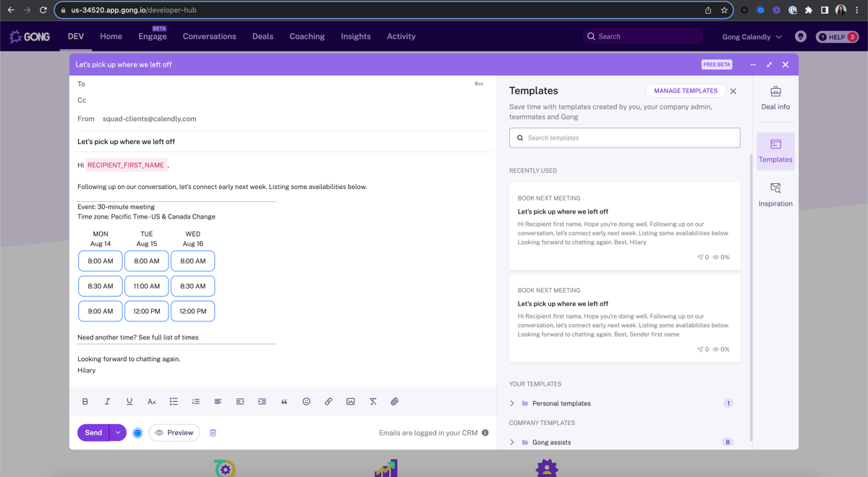Viewport: 868px width, 477px height.
Task: Delete the draft with trash icon
Action: 213,433
